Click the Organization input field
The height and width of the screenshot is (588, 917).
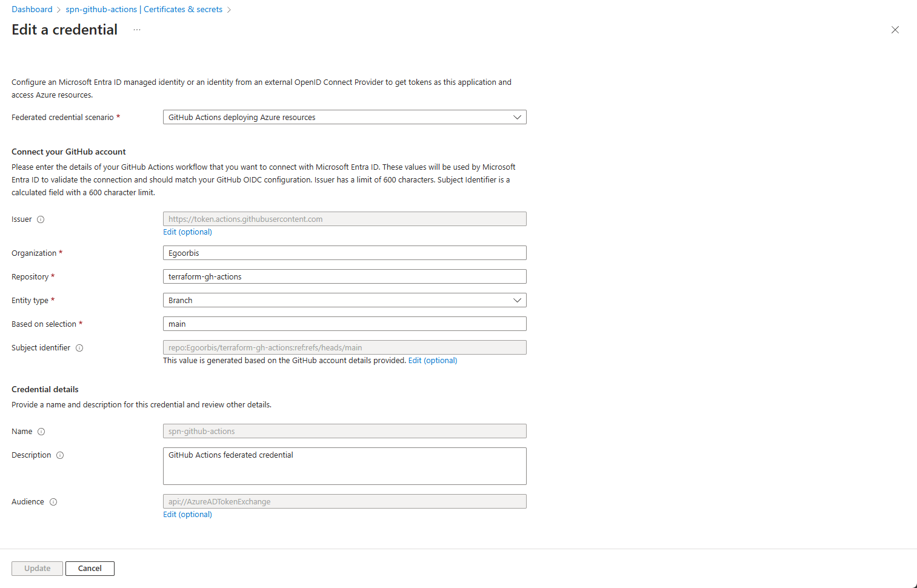click(344, 253)
